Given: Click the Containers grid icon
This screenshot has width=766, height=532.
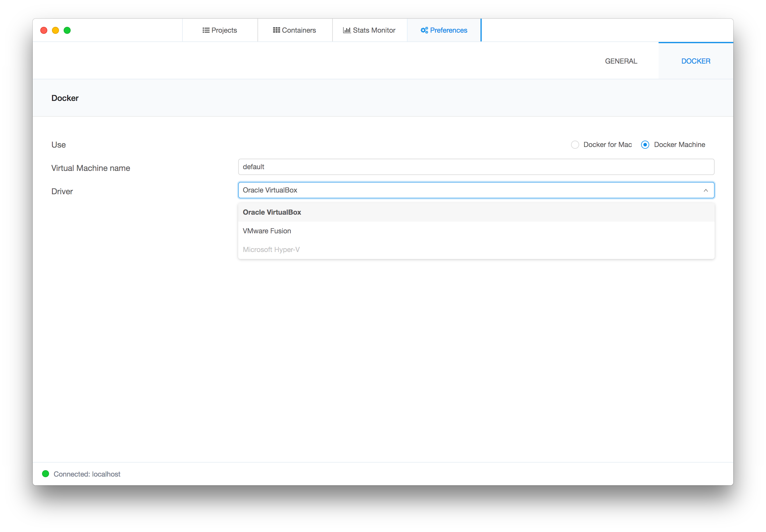Looking at the screenshot, I should (276, 30).
